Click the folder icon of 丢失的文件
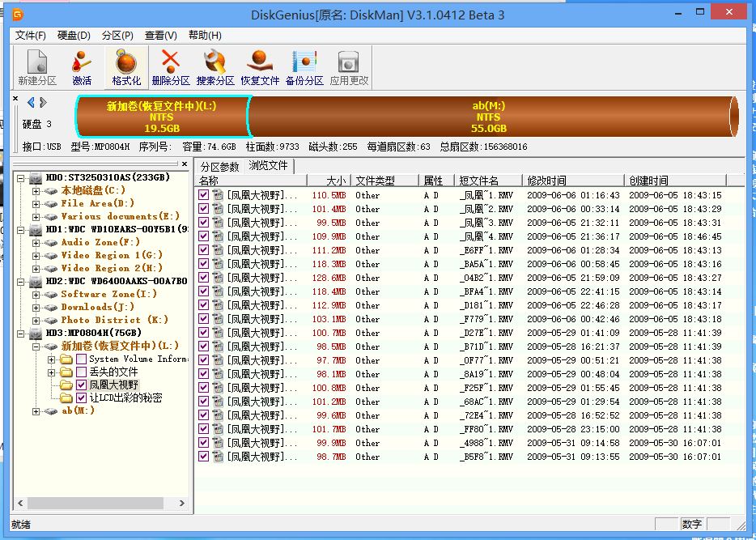 pyautogui.click(x=66, y=372)
